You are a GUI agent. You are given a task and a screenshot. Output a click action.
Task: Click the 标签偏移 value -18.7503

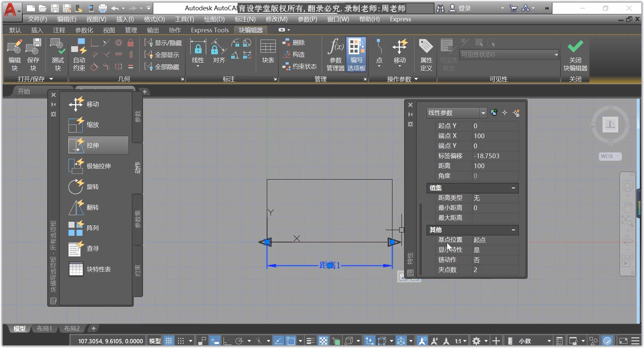pos(495,156)
